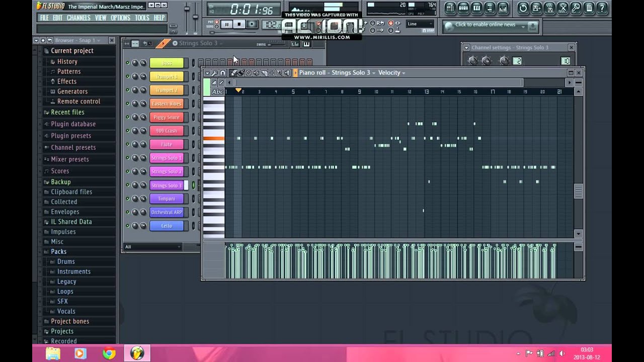Select the Orchestral ARP channel button
644x362 pixels.
click(167, 212)
